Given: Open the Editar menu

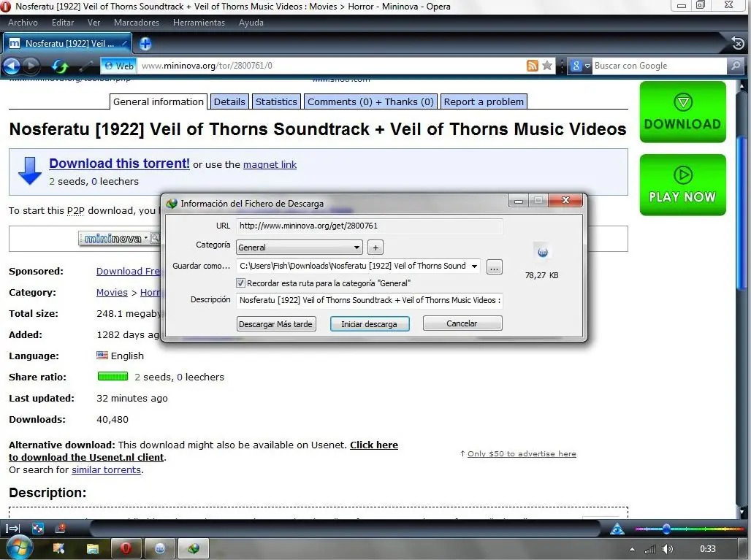Looking at the screenshot, I should coord(63,23).
